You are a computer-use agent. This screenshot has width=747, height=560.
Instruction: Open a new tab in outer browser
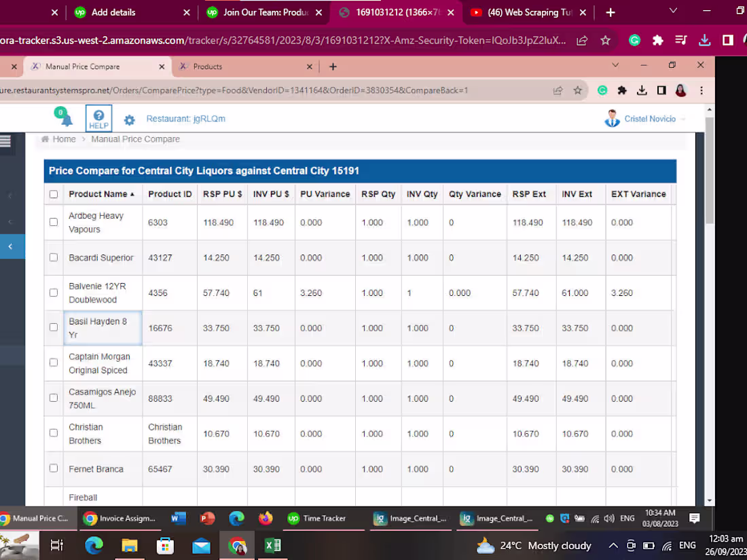611,12
